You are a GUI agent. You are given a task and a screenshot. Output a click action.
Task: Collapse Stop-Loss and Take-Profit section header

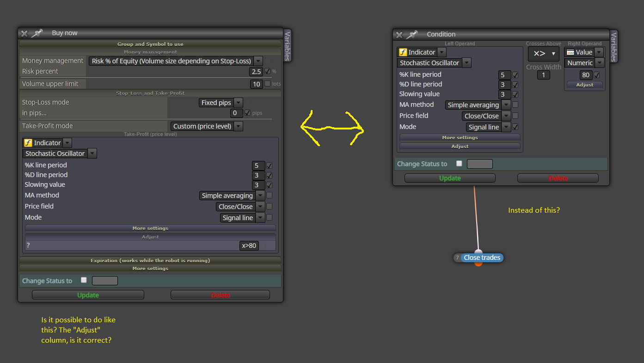click(x=150, y=93)
